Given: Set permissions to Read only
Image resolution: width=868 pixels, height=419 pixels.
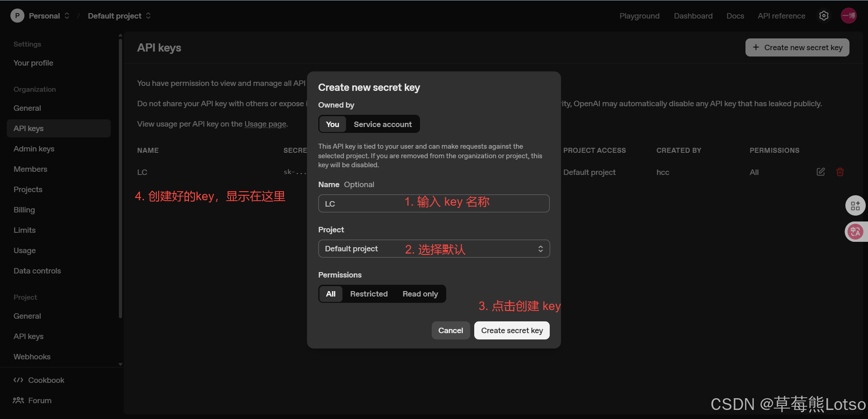Looking at the screenshot, I should tap(420, 294).
